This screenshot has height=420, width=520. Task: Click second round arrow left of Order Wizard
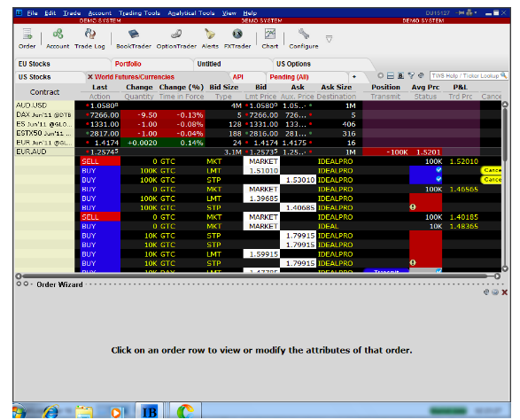[x=26, y=284]
